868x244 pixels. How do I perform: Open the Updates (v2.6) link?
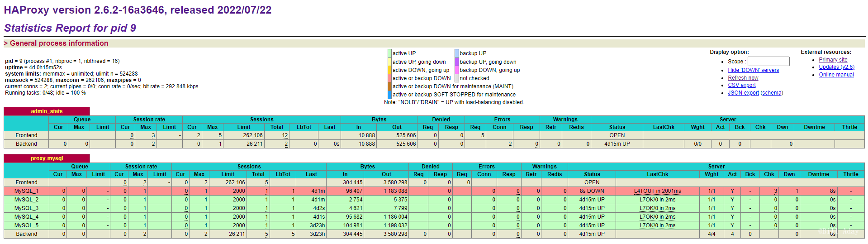[836, 67]
